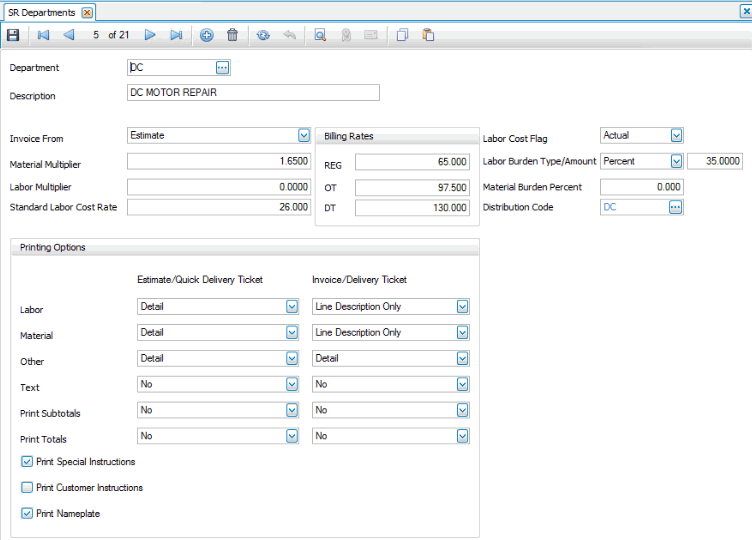Go to the first record
This screenshot has width=752, height=540.
(43, 35)
